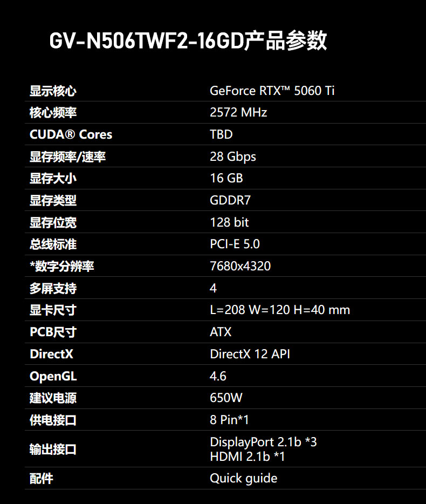Select the DisplayPort 2.1b *3 output text
The image size is (426, 504).
point(263,442)
